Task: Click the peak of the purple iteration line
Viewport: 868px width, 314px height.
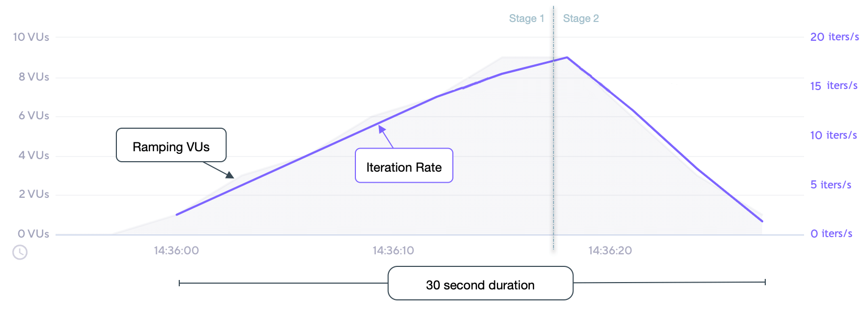Action: pos(567,58)
